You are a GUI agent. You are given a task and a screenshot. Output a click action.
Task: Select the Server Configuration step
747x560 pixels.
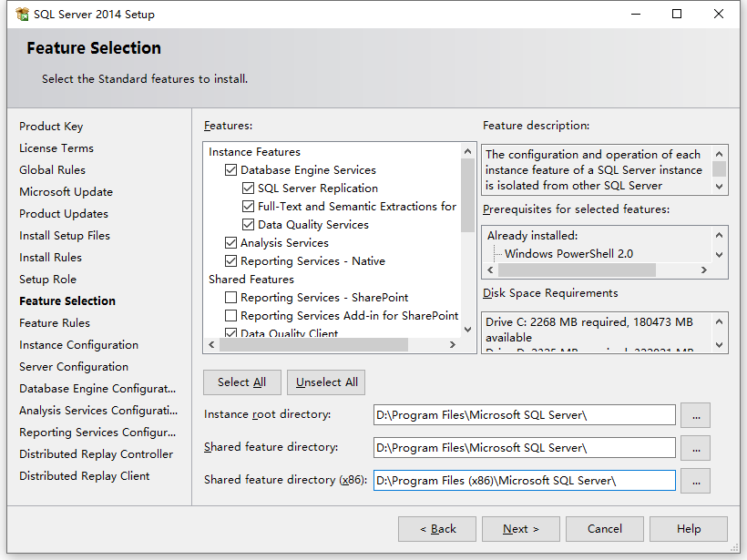point(74,367)
